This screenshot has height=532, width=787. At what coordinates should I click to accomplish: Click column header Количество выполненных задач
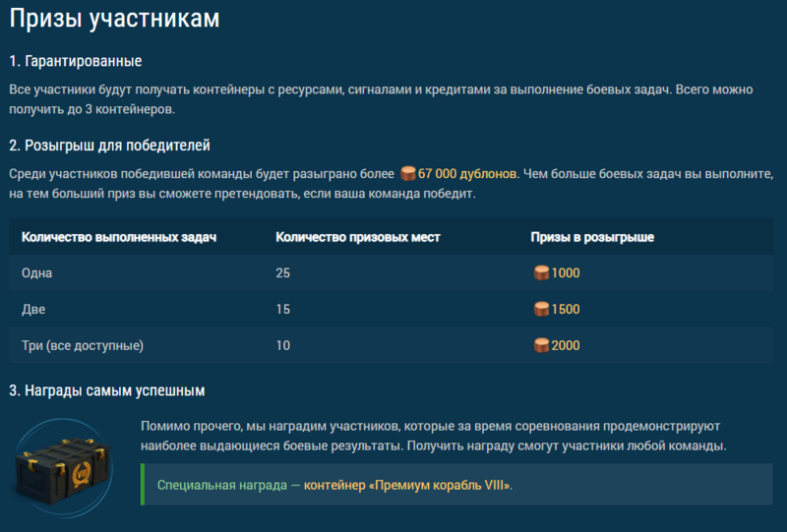[119, 237]
